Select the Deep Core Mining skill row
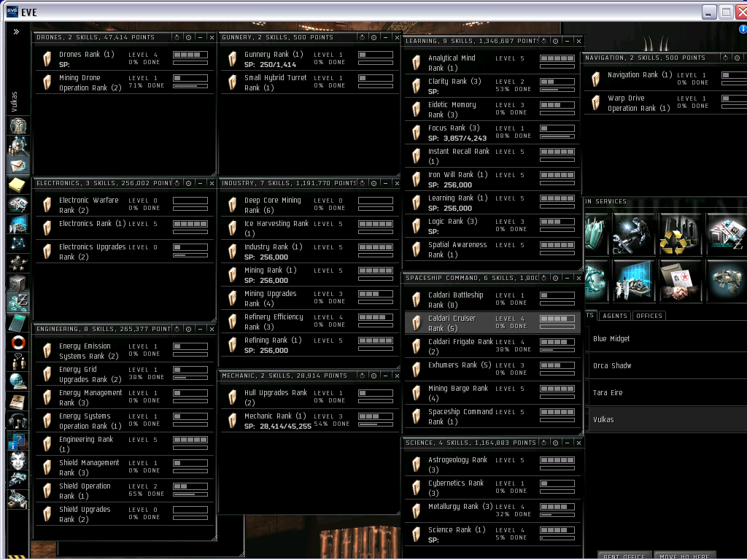 (x=309, y=205)
